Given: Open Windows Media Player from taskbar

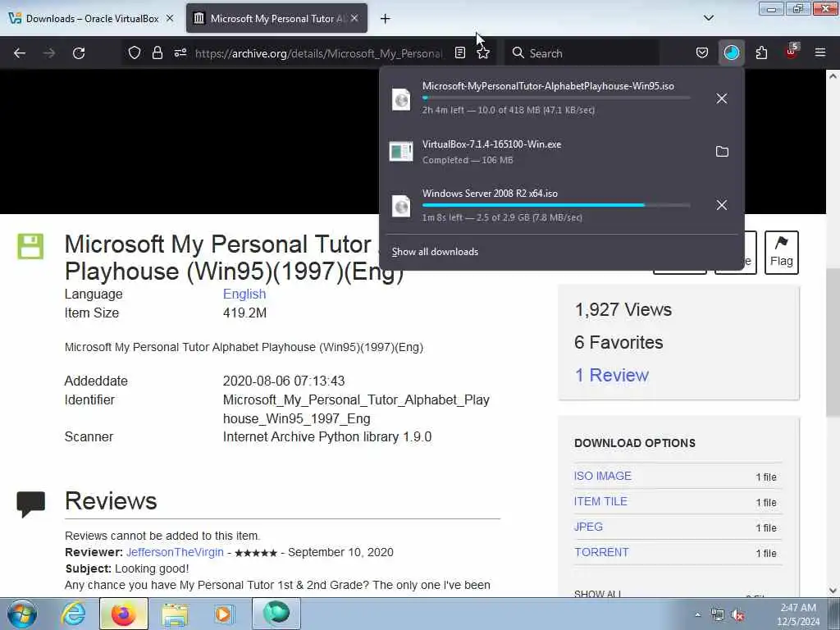Looking at the screenshot, I should click(x=223, y=614).
